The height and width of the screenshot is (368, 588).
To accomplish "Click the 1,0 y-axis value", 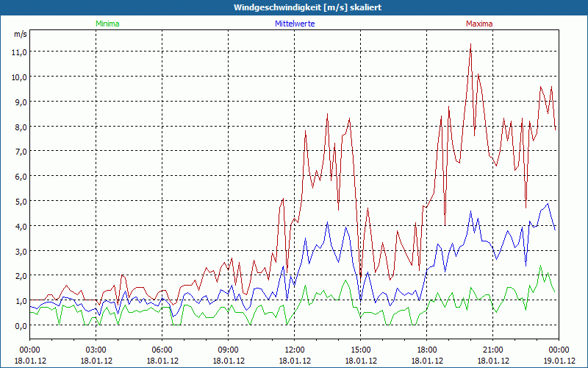I will tap(21, 301).
